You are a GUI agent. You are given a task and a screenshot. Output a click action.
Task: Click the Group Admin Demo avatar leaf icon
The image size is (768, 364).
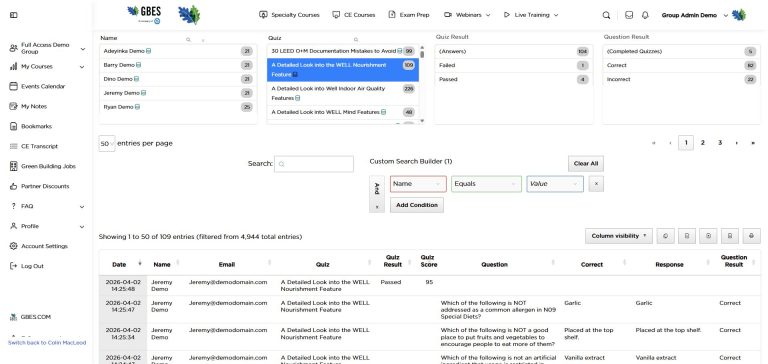tap(739, 15)
